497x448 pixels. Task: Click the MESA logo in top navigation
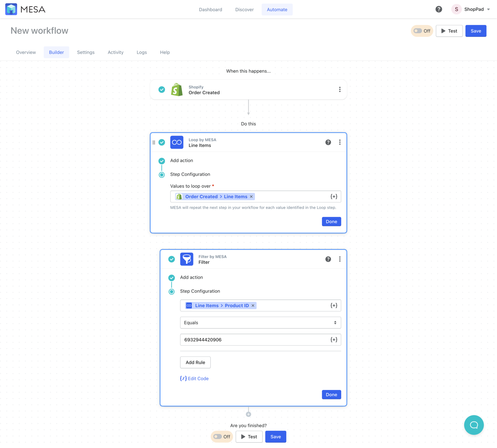[25, 9]
